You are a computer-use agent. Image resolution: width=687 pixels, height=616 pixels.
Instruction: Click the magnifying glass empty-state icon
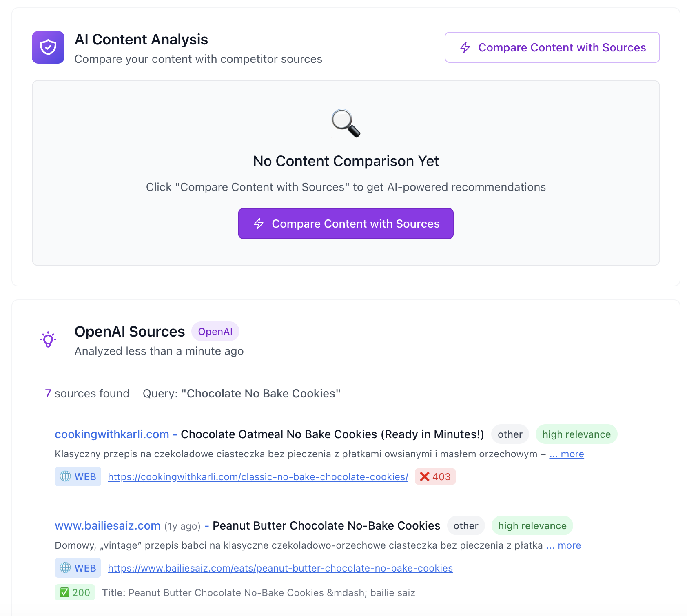click(346, 123)
